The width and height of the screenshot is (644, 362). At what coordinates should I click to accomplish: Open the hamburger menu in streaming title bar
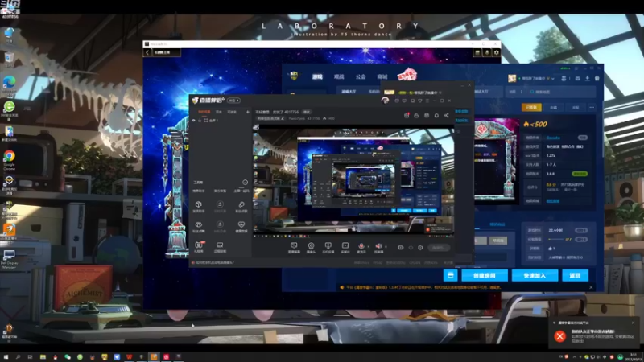pos(427,101)
